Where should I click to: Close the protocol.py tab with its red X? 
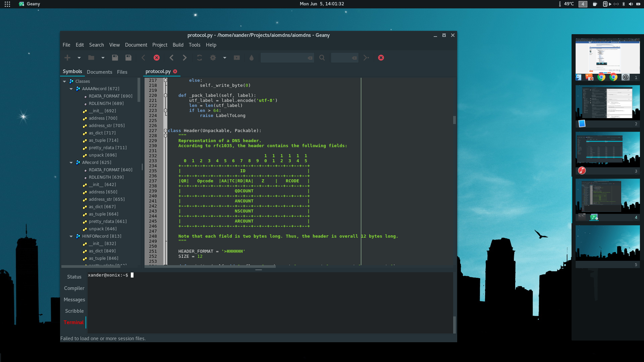pos(175,71)
